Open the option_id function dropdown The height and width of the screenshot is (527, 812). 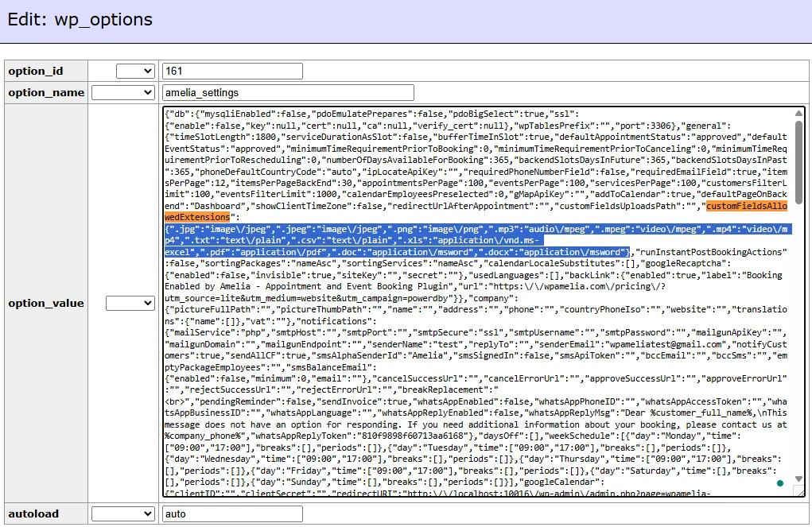coord(135,72)
